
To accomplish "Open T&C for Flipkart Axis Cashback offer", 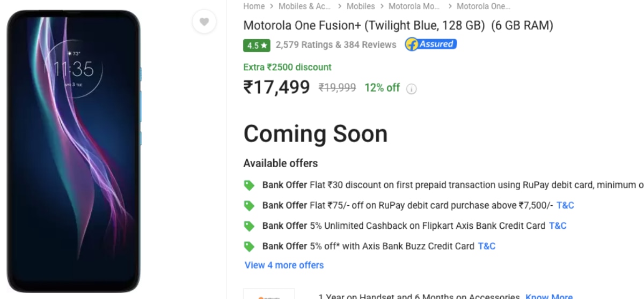I will tap(558, 226).
